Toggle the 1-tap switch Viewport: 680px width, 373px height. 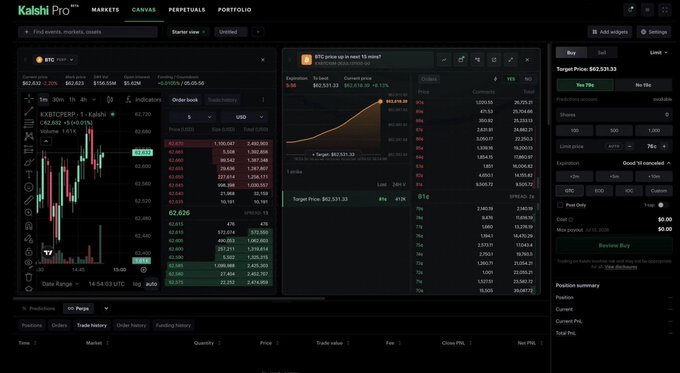click(663, 205)
